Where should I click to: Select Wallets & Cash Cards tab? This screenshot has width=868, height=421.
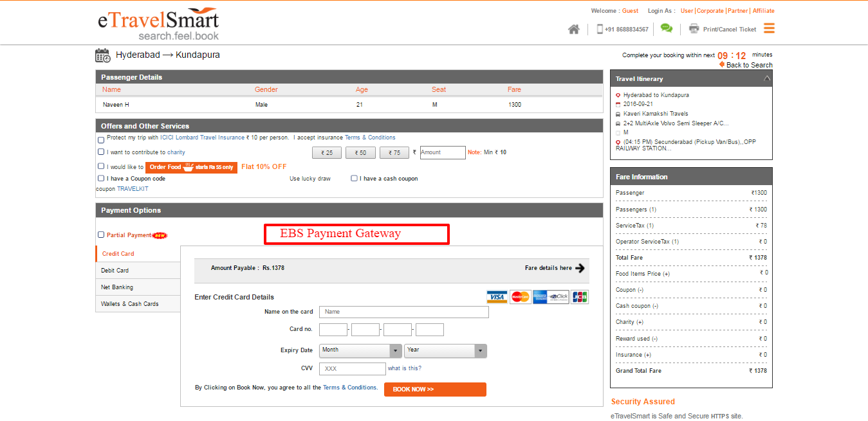(x=138, y=304)
